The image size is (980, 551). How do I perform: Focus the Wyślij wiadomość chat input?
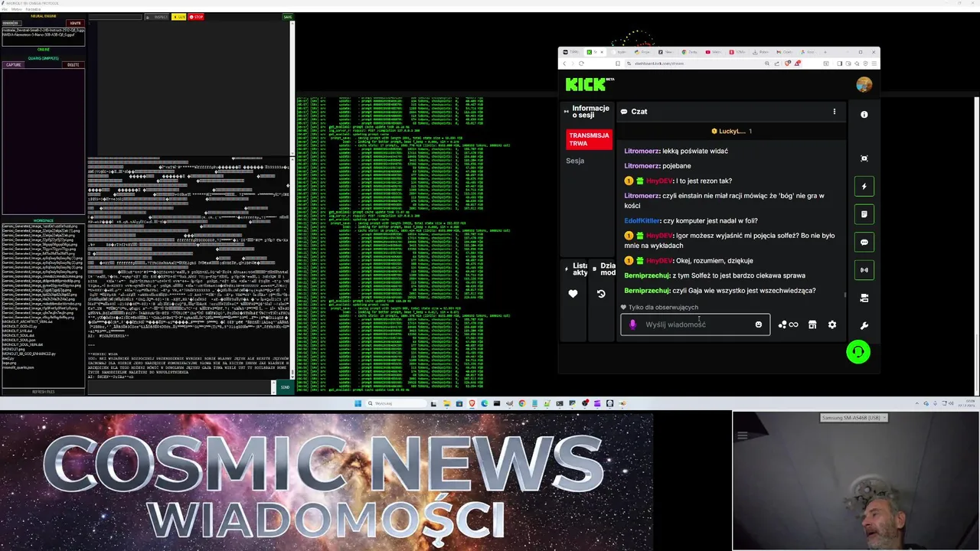(x=695, y=324)
